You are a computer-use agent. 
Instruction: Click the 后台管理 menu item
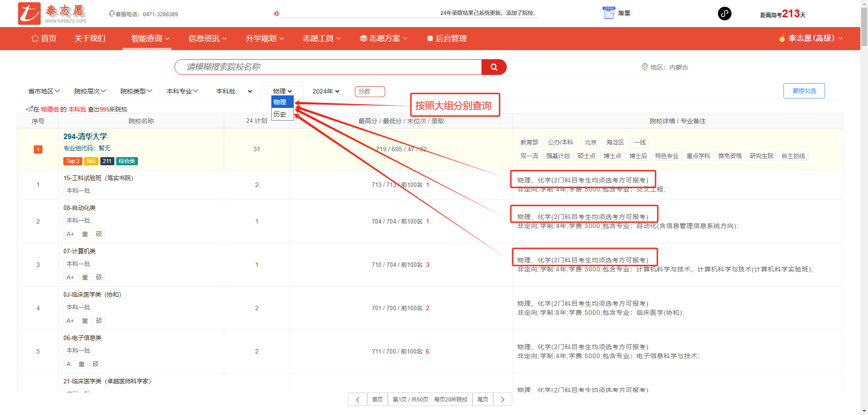[447, 38]
